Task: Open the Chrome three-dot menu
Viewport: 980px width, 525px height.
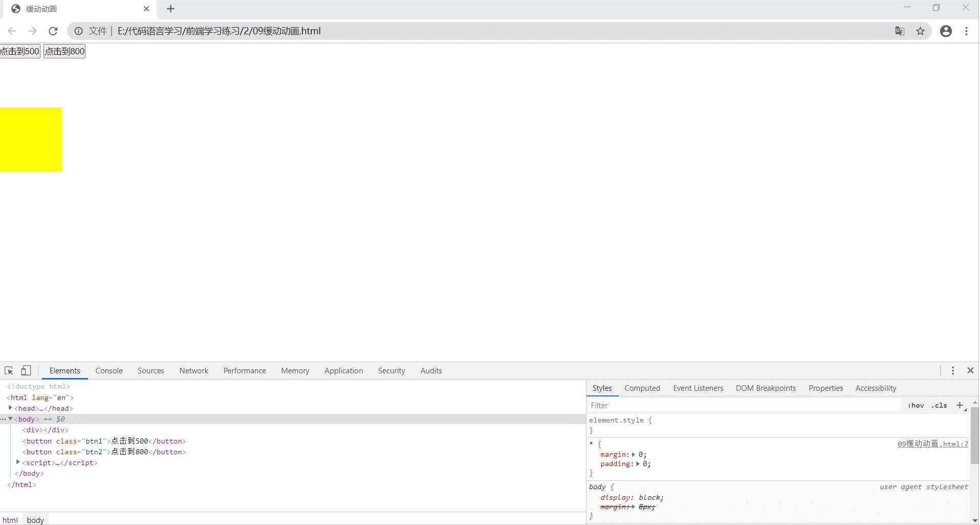Action: coord(966,31)
